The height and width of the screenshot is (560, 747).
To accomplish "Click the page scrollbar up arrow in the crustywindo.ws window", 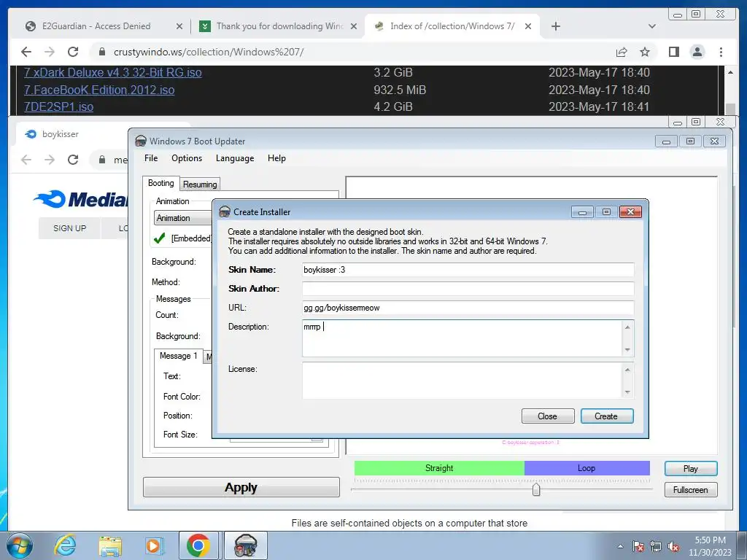I will [730, 72].
